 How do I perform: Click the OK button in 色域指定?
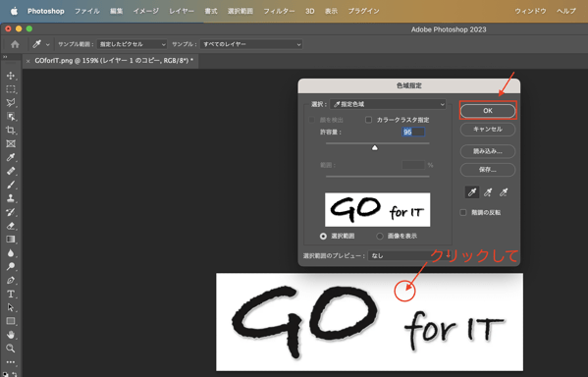tap(488, 111)
